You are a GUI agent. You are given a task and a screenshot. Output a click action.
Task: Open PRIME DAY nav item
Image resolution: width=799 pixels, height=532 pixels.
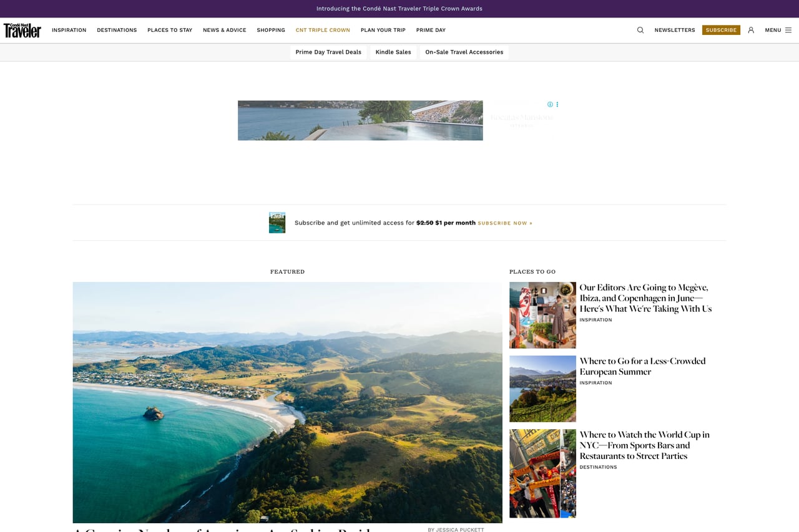431,30
